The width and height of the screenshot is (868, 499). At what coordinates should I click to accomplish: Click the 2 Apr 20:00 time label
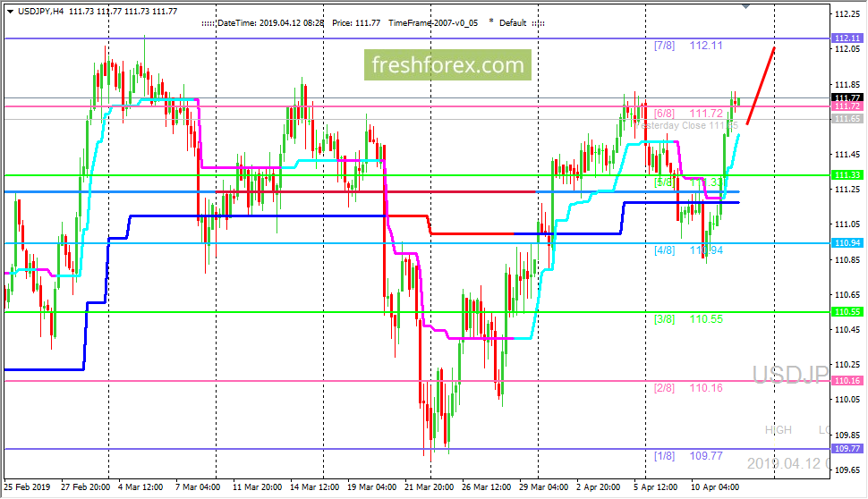(x=598, y=487)
